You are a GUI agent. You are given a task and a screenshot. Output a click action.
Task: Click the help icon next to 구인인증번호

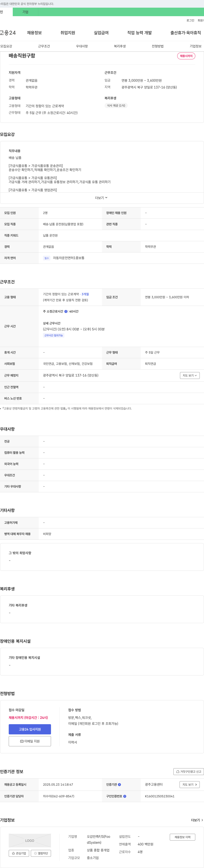click(125, 796)
